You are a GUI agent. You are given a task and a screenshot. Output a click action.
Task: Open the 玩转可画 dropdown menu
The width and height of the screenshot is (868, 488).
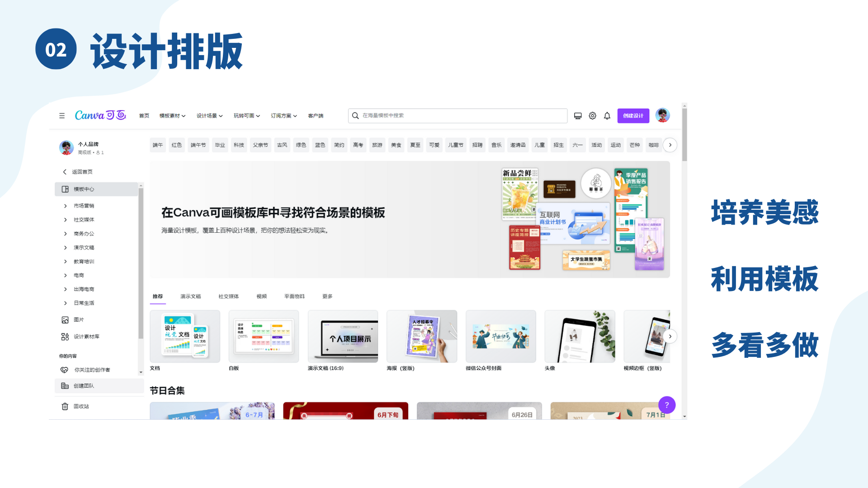point(246,116)
